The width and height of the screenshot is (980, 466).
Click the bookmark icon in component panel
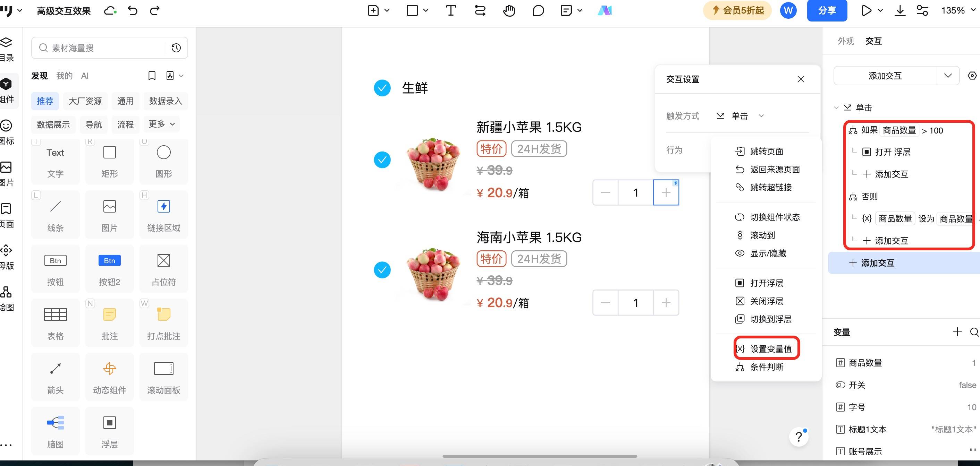(x=152, y=76)
